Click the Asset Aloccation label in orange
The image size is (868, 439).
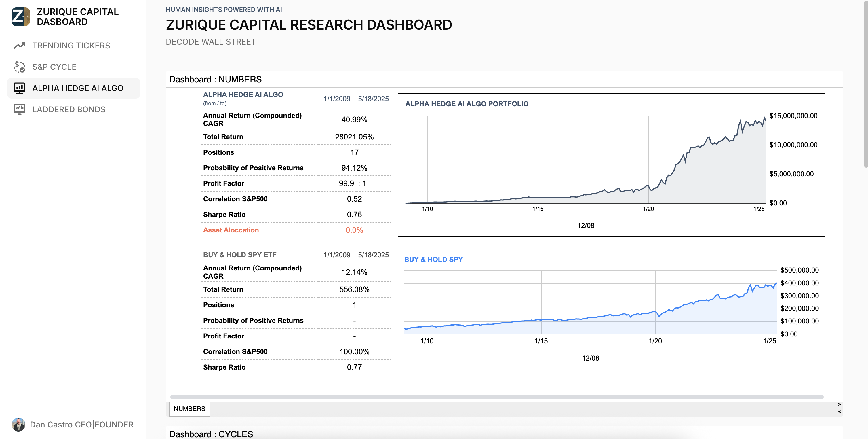[x=231, y=230]
